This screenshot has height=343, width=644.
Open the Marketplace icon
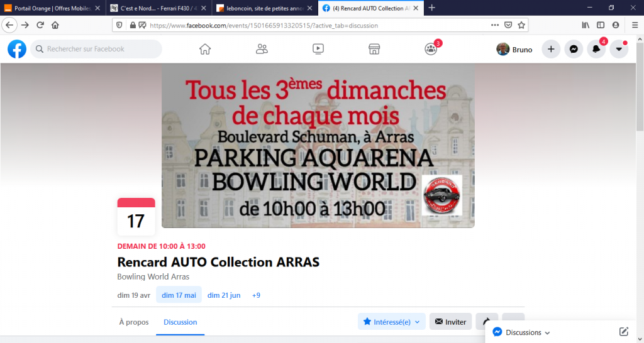(x=374, y=49)
